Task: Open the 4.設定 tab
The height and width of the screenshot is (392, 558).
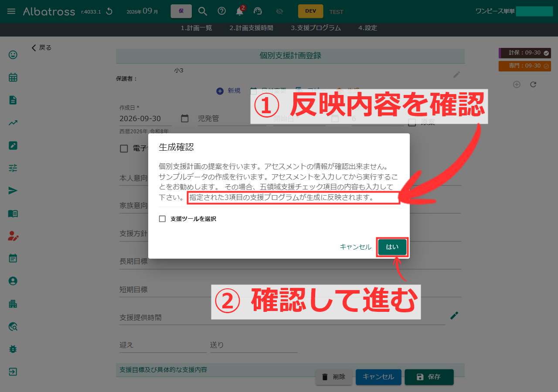Action: [x=368, y=28]
